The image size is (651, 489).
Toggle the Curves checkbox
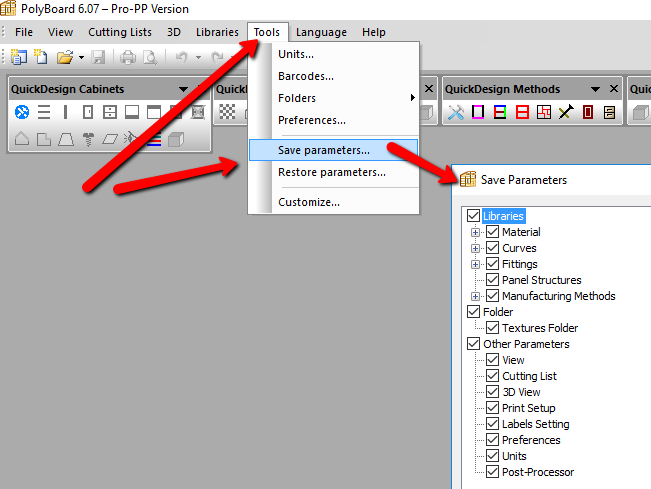(x=492, y=248)
